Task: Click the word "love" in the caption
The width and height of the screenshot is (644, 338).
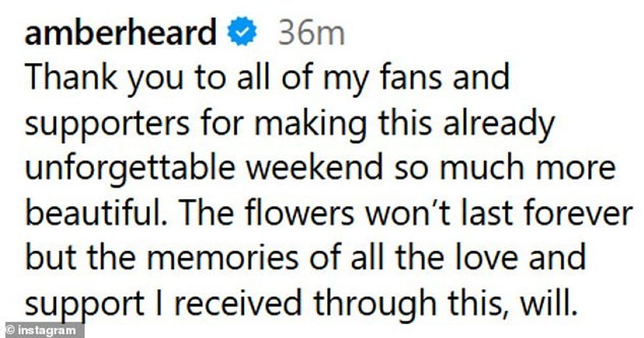Action: tap(493, 257)
